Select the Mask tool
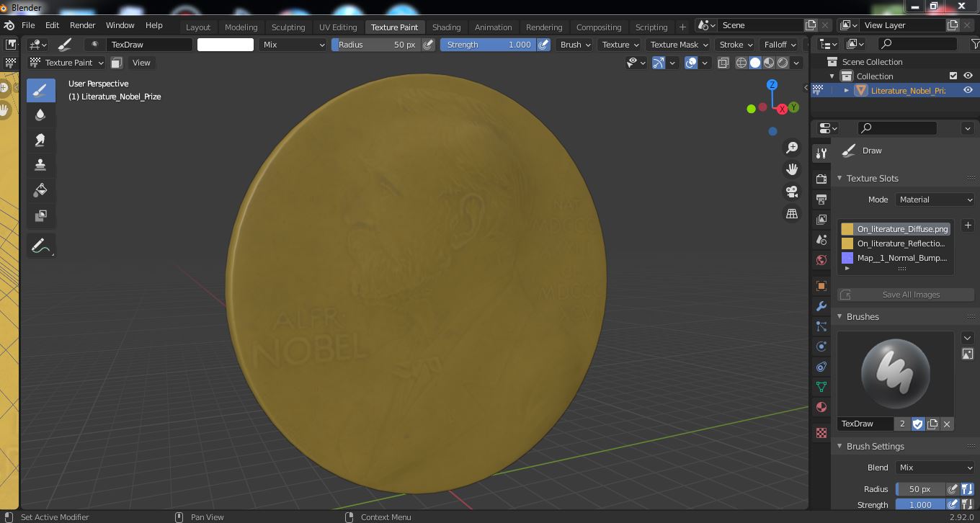This screenshot has width=980, height=523. [x=40, y=215]
